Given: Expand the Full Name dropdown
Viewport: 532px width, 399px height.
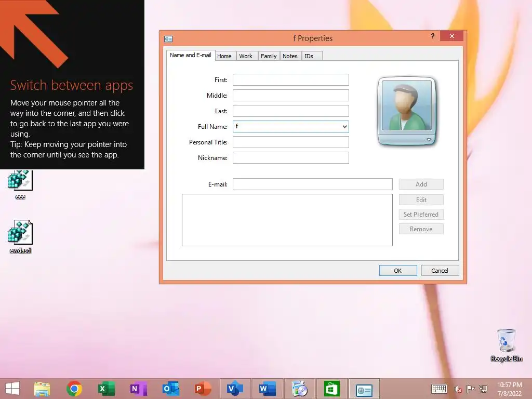Looking at the screenshot, I should pyautogui.click(x=344, y=127).
